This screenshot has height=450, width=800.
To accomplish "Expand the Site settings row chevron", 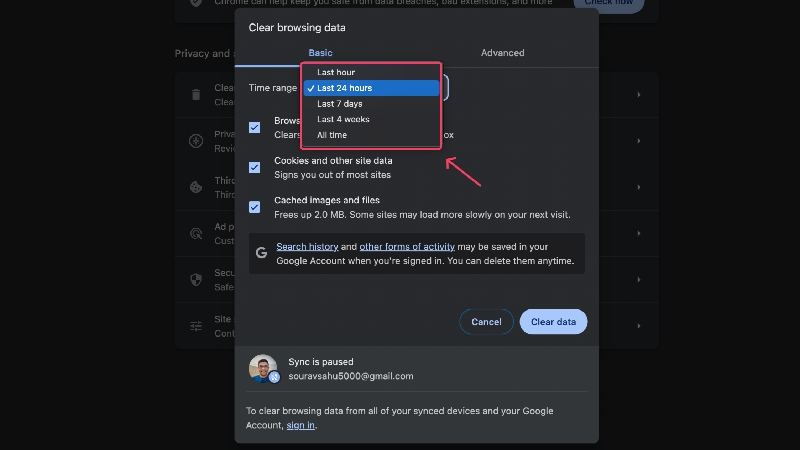I will click(638, 326).
